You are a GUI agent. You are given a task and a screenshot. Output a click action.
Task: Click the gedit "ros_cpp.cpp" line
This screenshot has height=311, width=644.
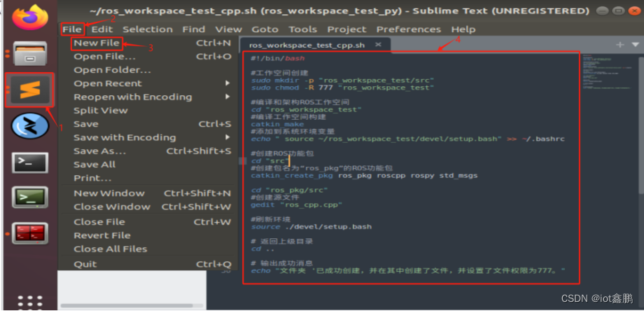[297, 205]
